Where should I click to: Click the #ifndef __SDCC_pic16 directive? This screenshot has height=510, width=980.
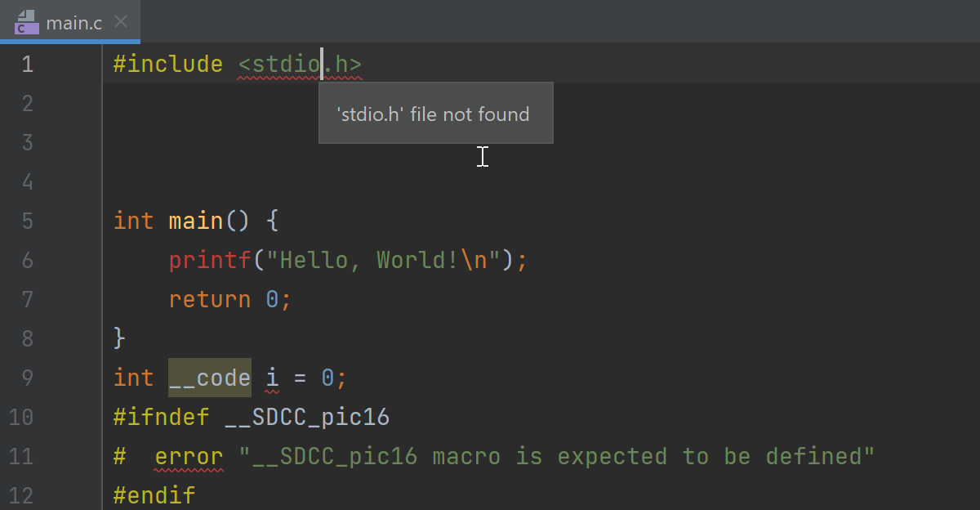(245, 417)
